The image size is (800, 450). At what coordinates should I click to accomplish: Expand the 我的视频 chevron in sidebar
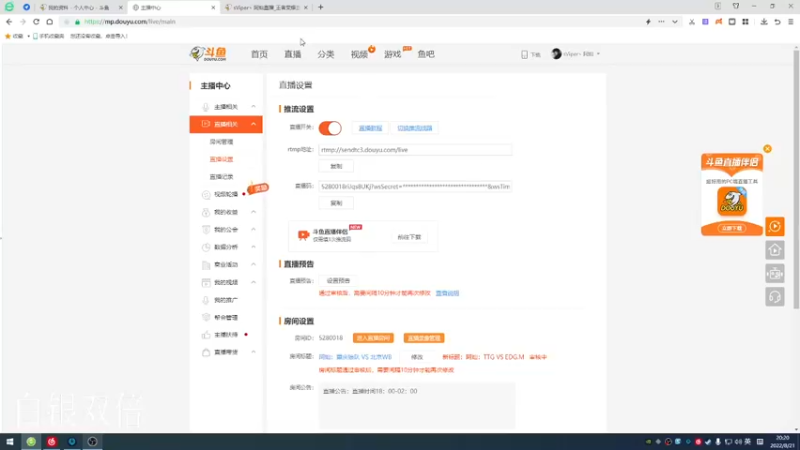click(x=253, y=282)
